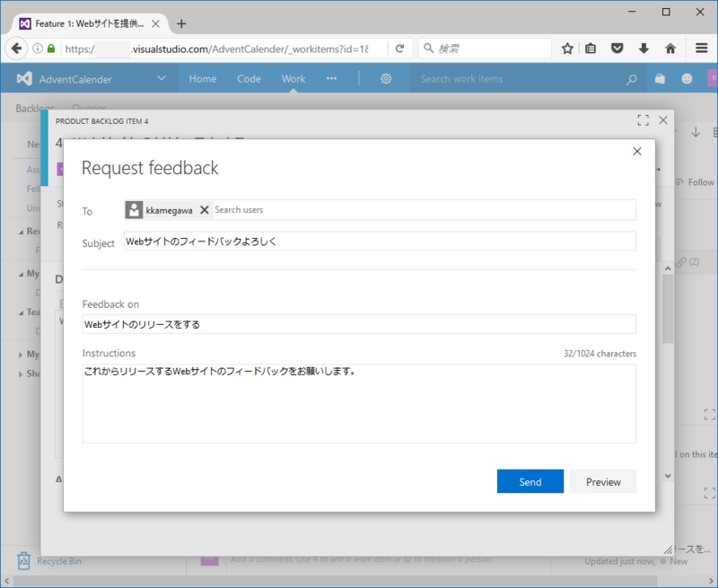Image resolution: width=718 pixels, height=588 pixels.
Task: Open a new browser tab
Action: coord(181,23)
